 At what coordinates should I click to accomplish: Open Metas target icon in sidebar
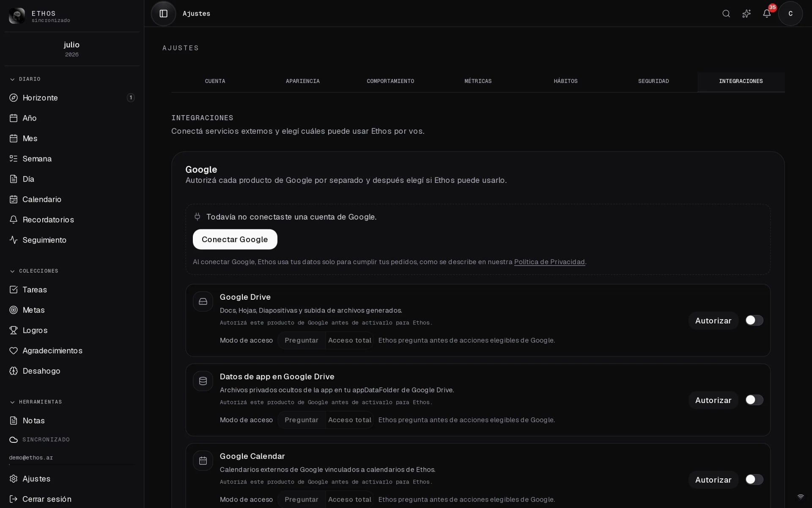pyautogui.click(x=14, y=310)
